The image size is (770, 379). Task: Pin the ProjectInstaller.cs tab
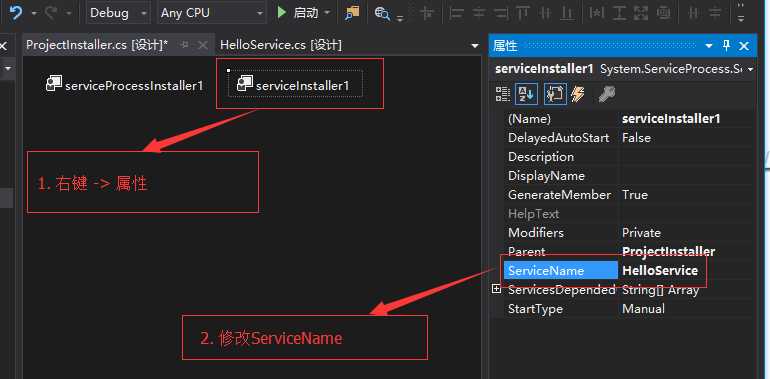point(185,45)
